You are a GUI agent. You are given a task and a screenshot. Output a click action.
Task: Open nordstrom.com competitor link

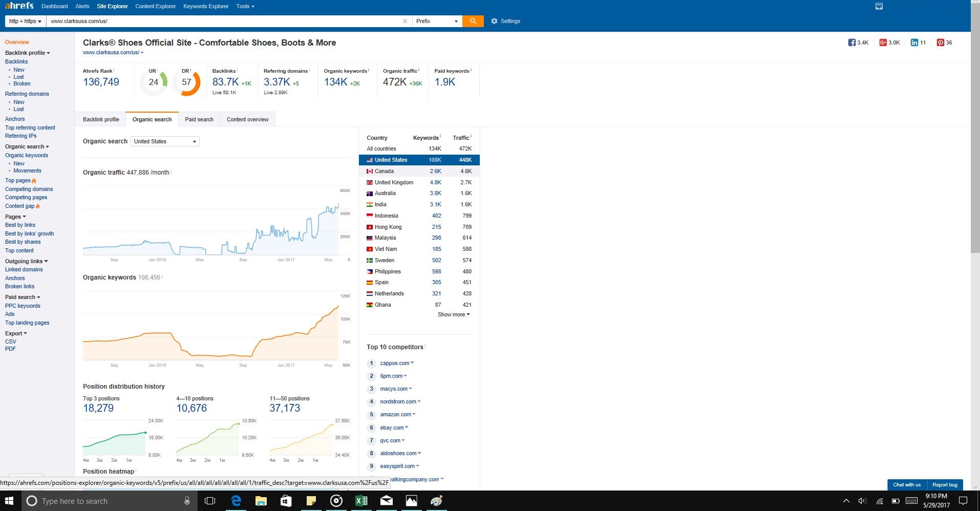click(x=398, y=401)
